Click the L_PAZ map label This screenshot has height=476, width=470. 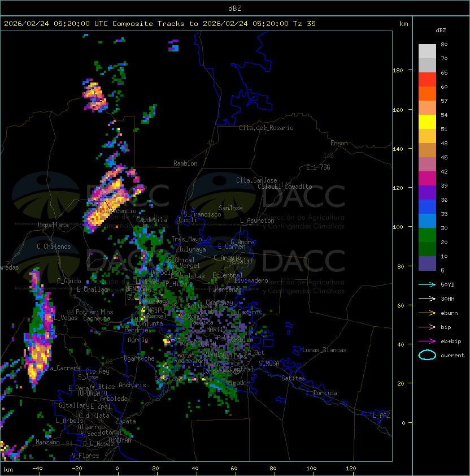381,416
